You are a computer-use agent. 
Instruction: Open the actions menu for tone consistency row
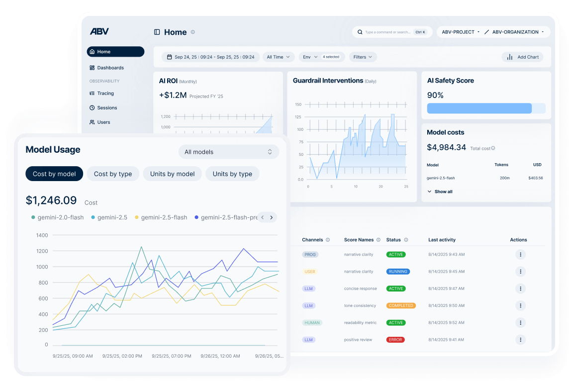click(x=520, y=305)
